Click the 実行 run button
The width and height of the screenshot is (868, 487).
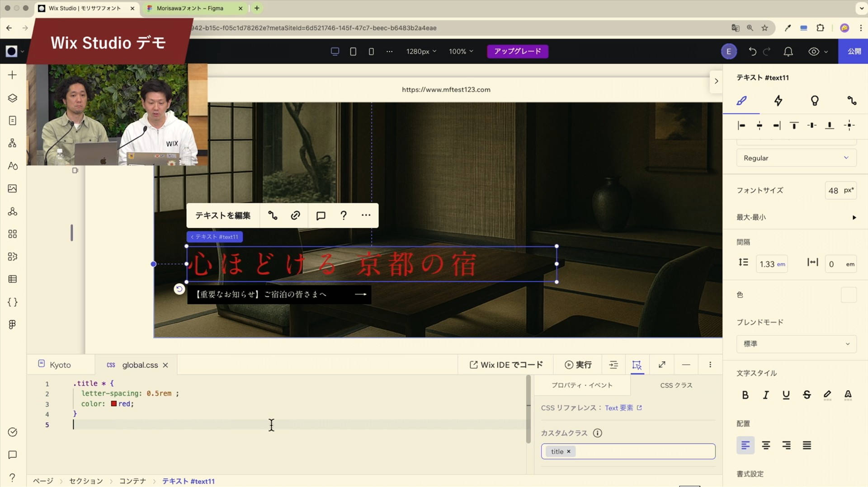click(578, 365)
